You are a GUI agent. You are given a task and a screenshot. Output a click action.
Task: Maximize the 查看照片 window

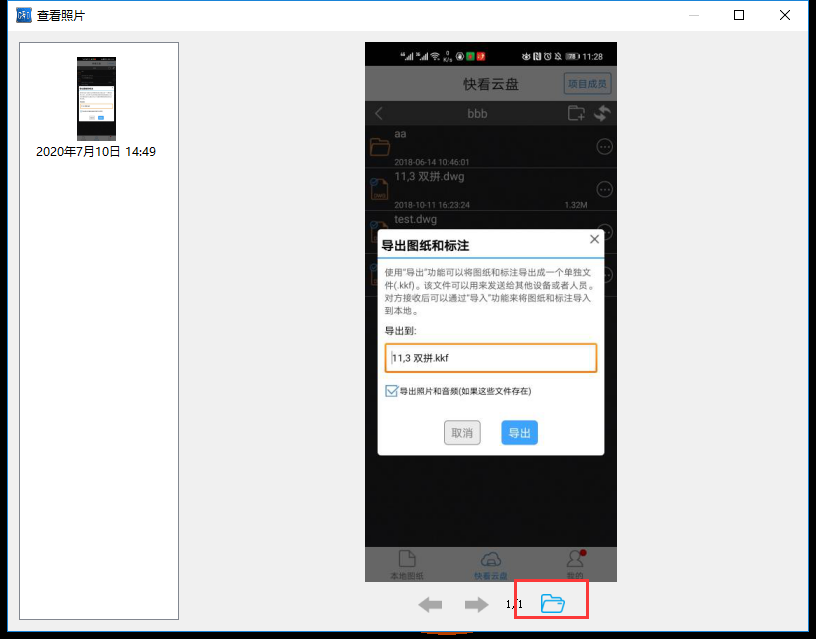tap(738, 15)
